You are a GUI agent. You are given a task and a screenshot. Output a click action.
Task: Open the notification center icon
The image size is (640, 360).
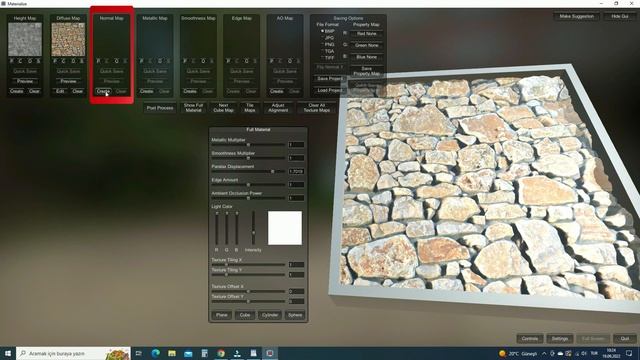(629, 353)
